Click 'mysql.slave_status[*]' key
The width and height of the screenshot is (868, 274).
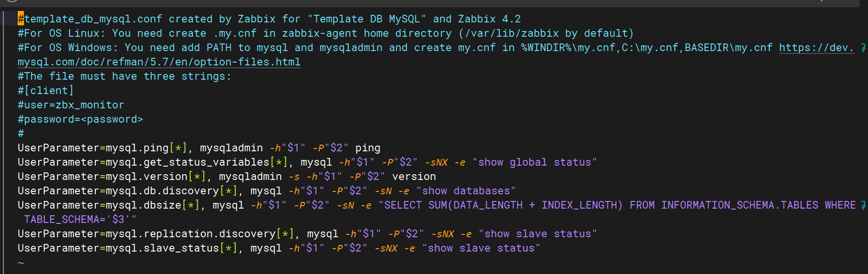[172, 248]
